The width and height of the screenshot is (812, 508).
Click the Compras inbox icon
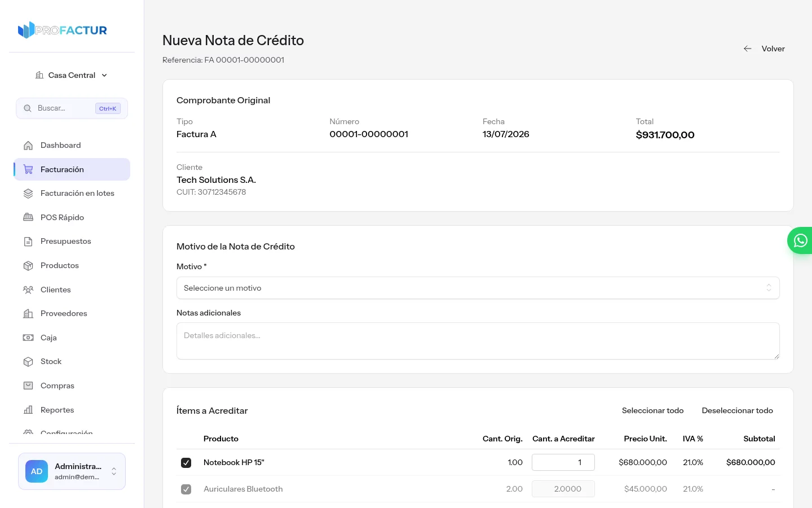point(28,386)
